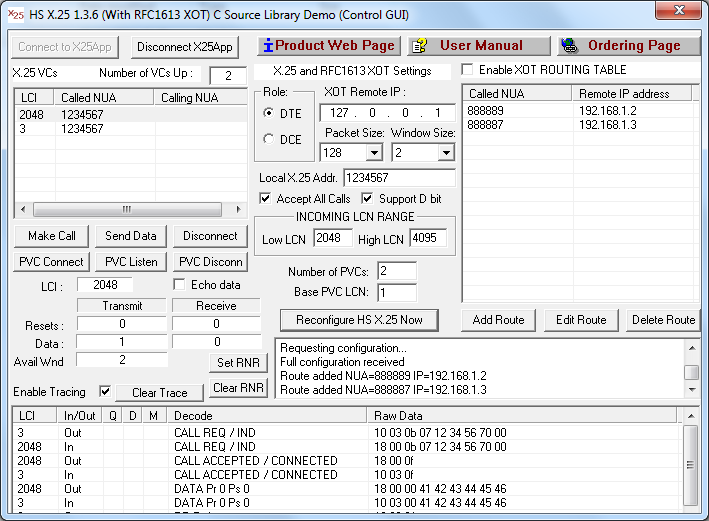Screen dimensions: 709x521
Task: Click the Disconnect button under VC list
Action: pos(210,236)
